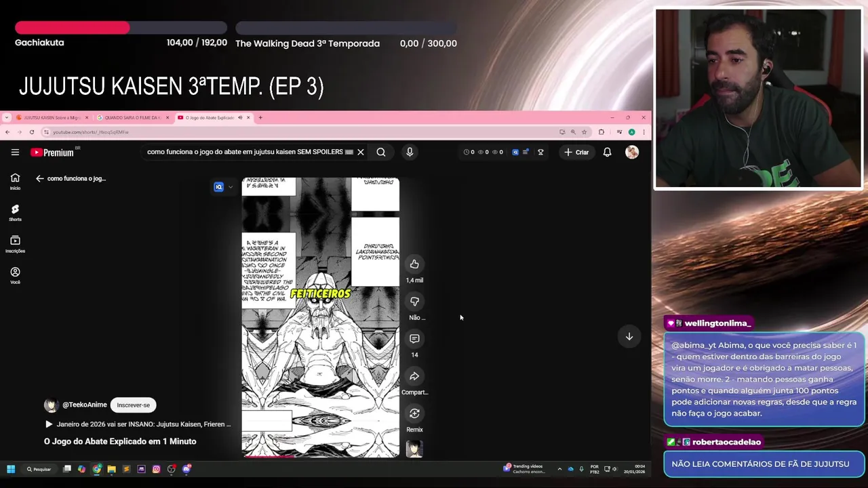Expand the quality dropdown above the Short
868x488 pixels.
231,187
